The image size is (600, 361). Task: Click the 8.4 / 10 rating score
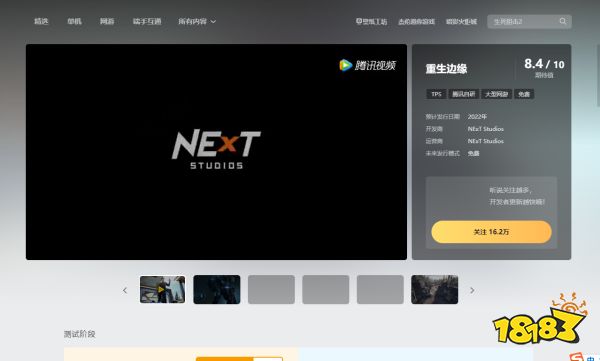pyautogui.click(x=544, y=64)
